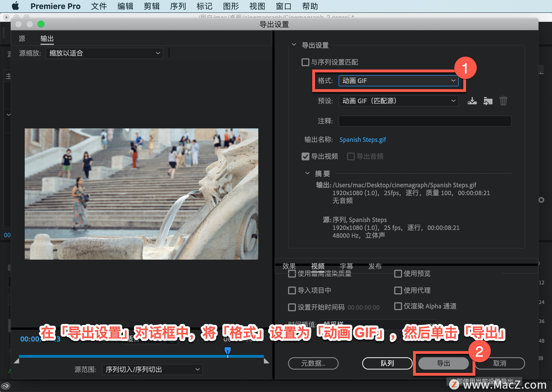Screen dimensions: 552x392
Task: Click the Export button
Action: (x=443, y=363)
